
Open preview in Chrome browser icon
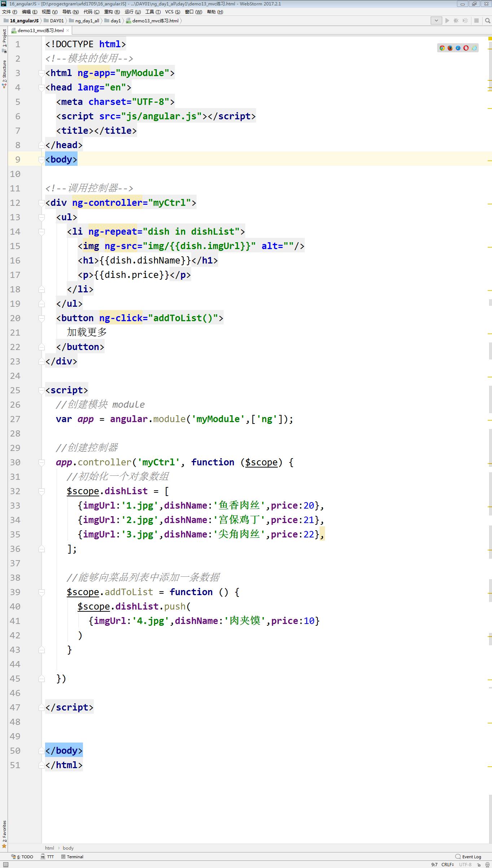[x=442, y=48]
